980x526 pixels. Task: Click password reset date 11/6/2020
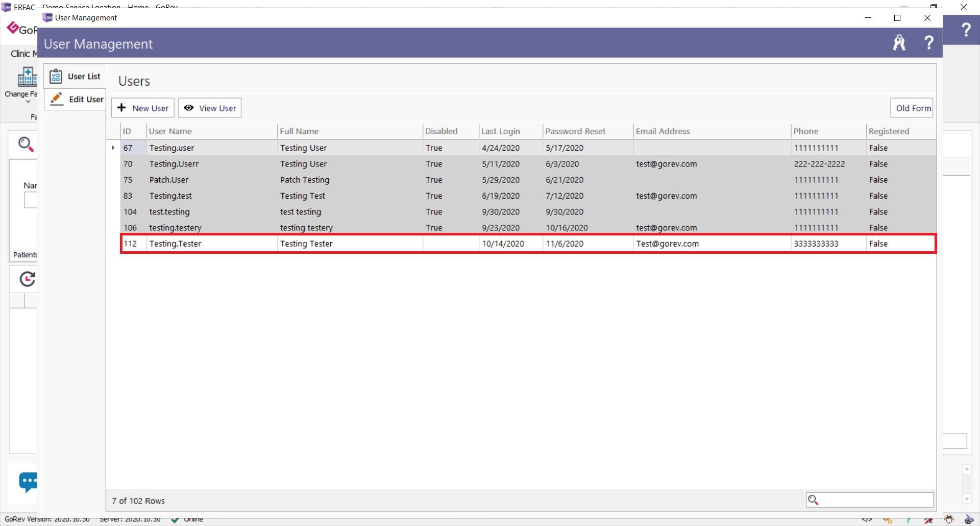[565, 244]
